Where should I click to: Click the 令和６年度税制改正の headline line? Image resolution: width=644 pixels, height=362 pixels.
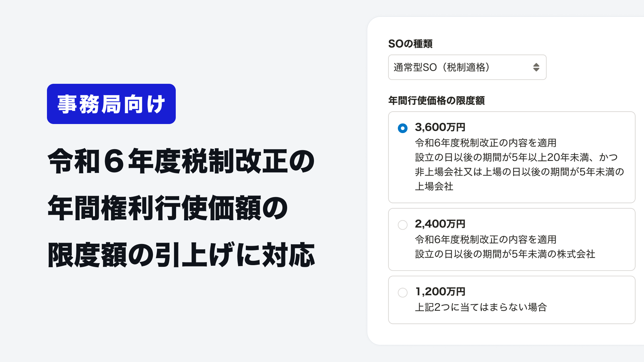click(181, 161)
